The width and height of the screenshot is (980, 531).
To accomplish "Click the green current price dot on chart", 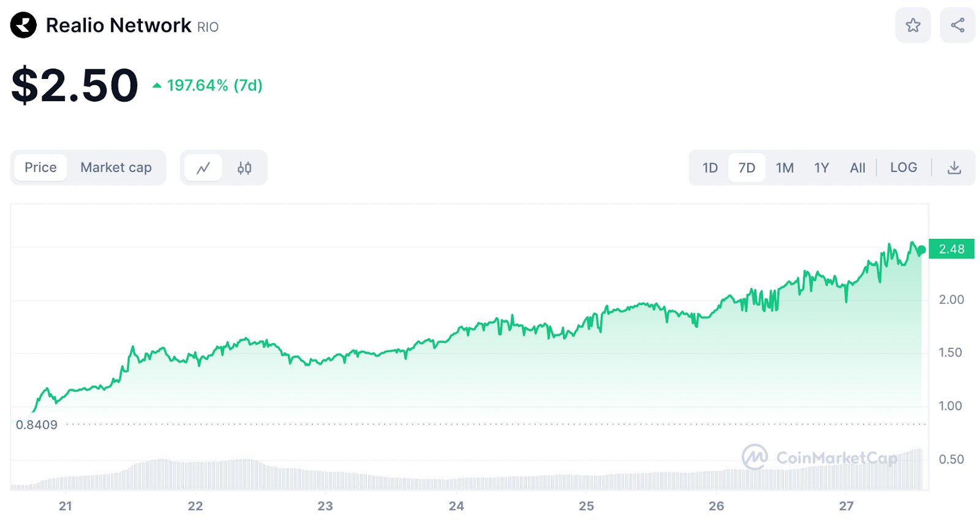I will tap(921, 250).
